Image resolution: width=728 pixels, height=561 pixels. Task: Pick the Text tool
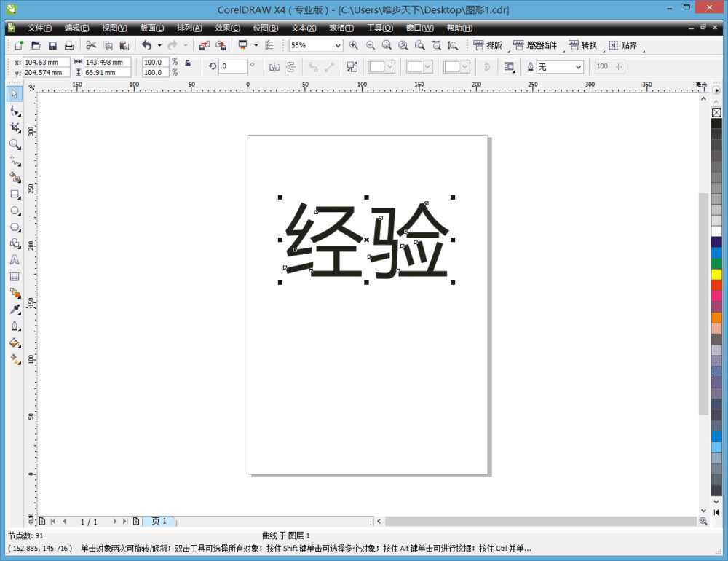(15, 259)
